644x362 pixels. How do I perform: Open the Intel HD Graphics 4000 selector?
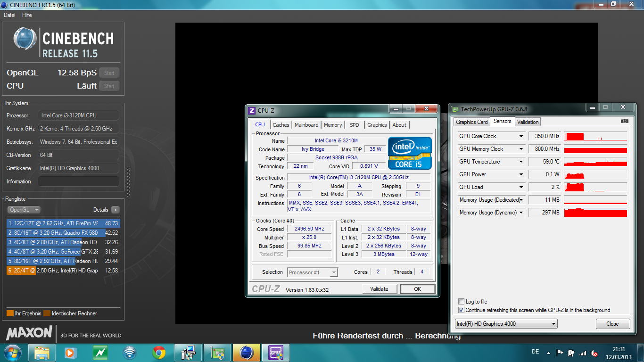click(506, 324)
